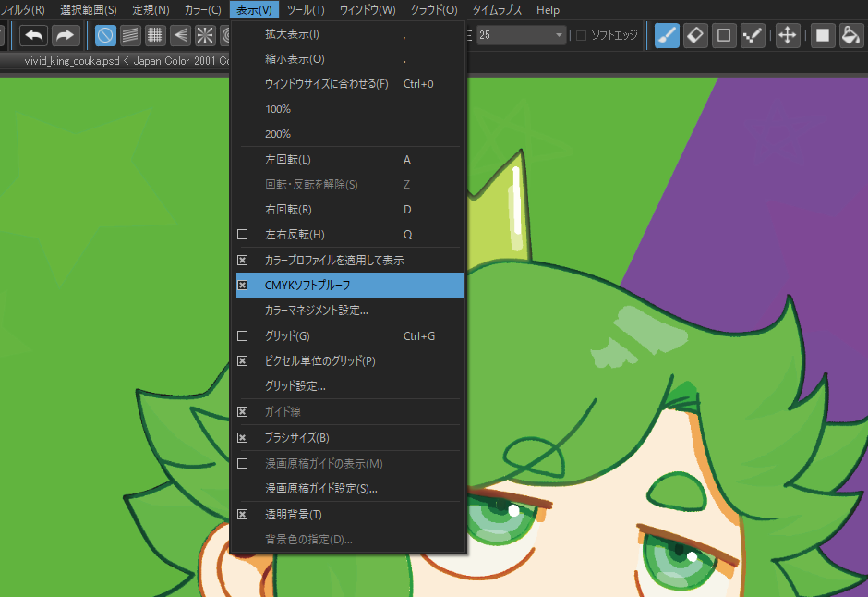Enable the ソフトエッジ checkbox
The width and height of the screenshot is (868, 597).
(x=582, y=35)
